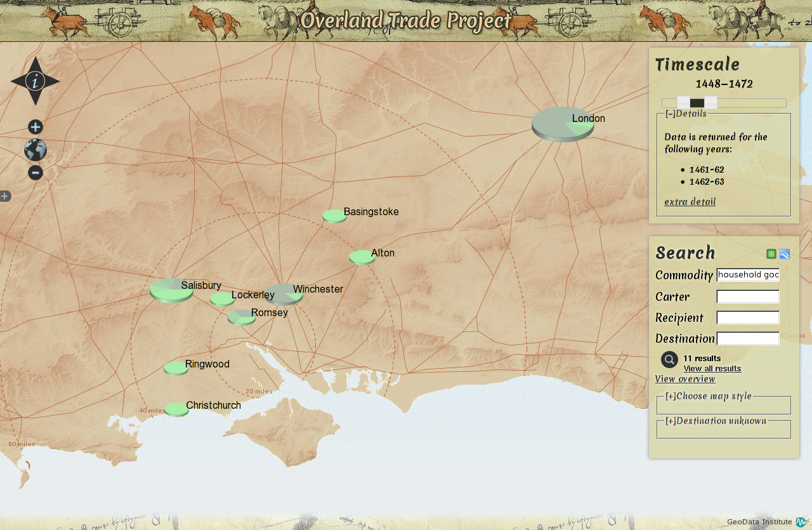
Task: Zoom in with the plus icon
Action: point(36,127)
